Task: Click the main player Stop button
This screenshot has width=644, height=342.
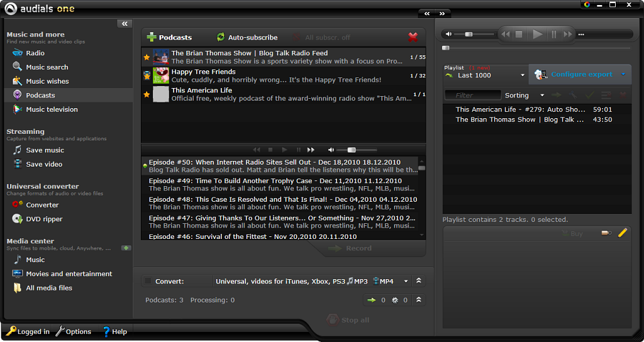Action: coord(519,35)
